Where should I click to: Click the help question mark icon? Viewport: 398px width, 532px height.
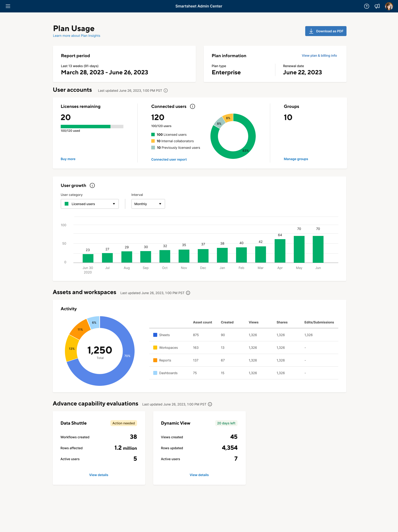366,6
